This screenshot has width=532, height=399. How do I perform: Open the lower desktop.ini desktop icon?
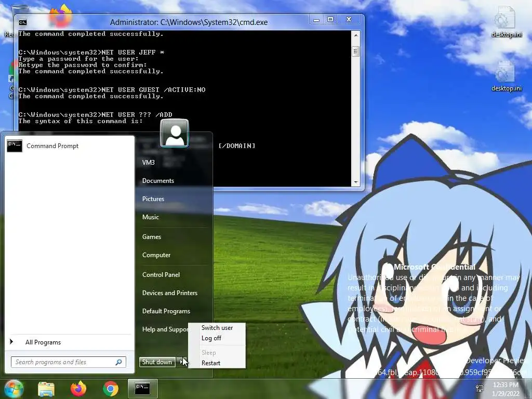click(506, 76)
